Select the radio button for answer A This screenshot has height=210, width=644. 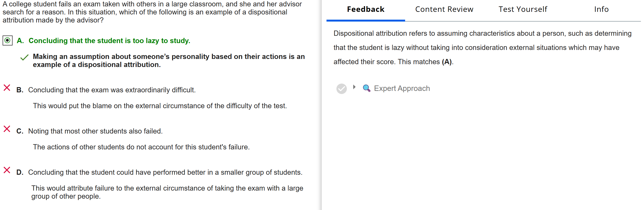point(8,40)
